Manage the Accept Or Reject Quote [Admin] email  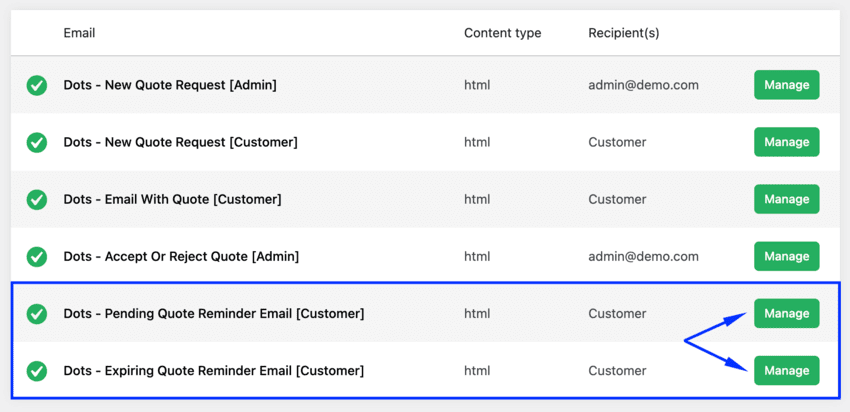tap(787, 256)
